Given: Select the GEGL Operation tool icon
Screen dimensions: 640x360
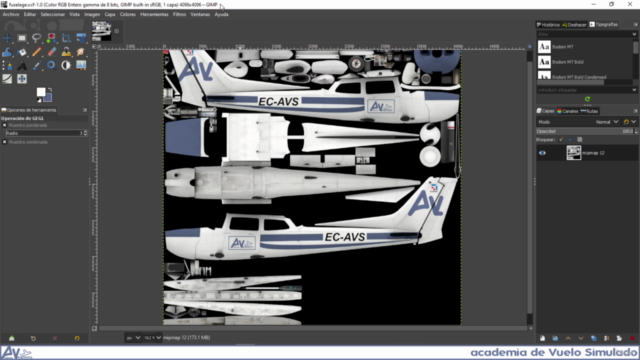Looking at the screenshot, I should point(22,79).
